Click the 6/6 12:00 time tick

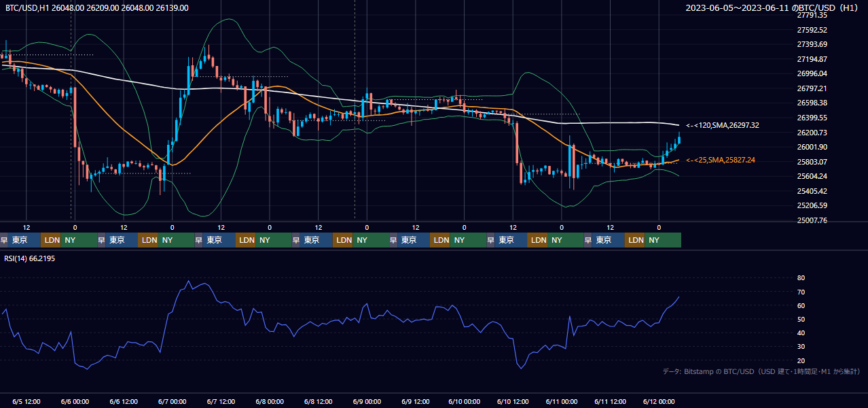coord(124,402)
